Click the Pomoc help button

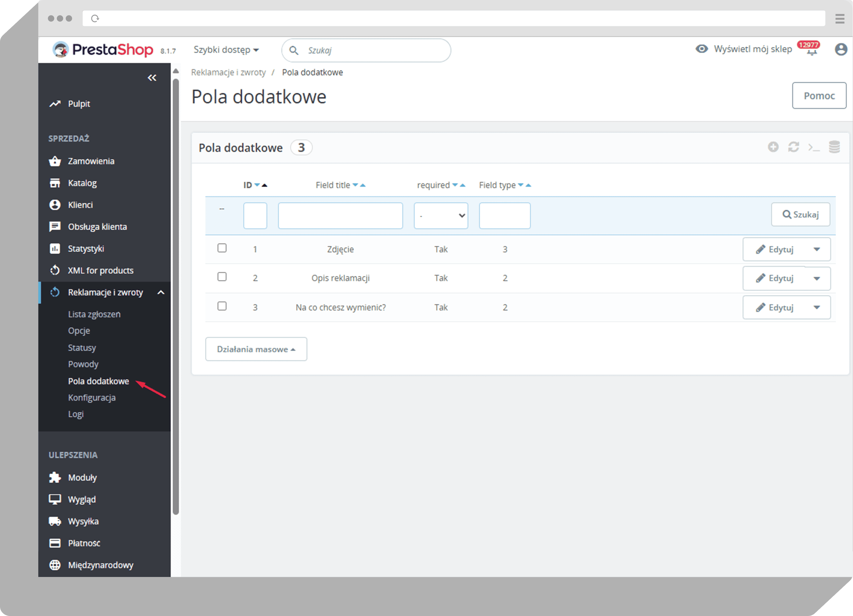pos(819,95)
